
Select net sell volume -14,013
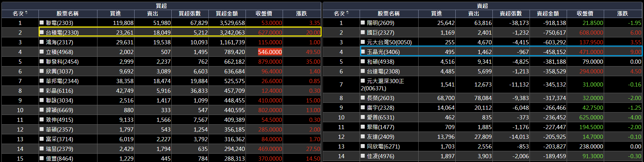click(519, 137)
